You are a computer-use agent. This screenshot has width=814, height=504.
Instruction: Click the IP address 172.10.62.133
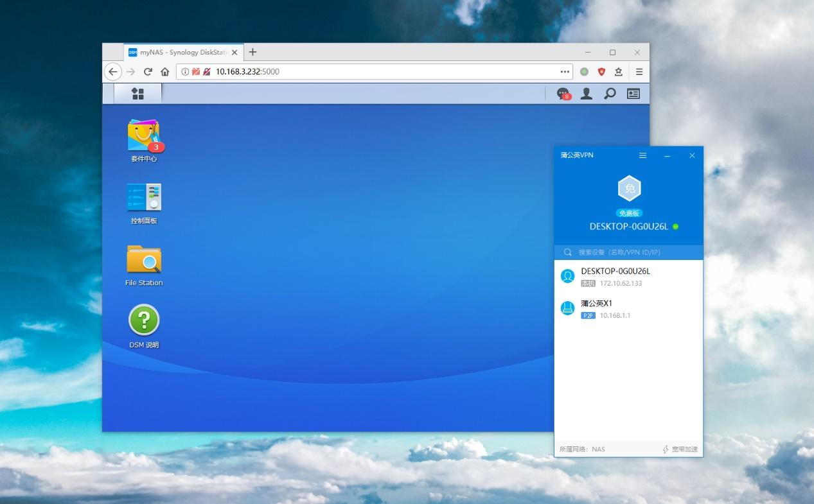621,283
